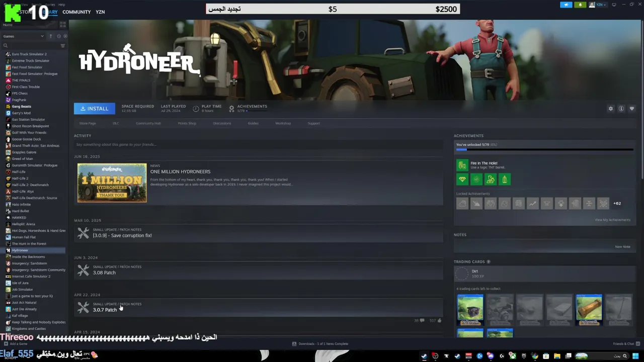
Task: Open the Workshop tab
Action: point(283,123)
